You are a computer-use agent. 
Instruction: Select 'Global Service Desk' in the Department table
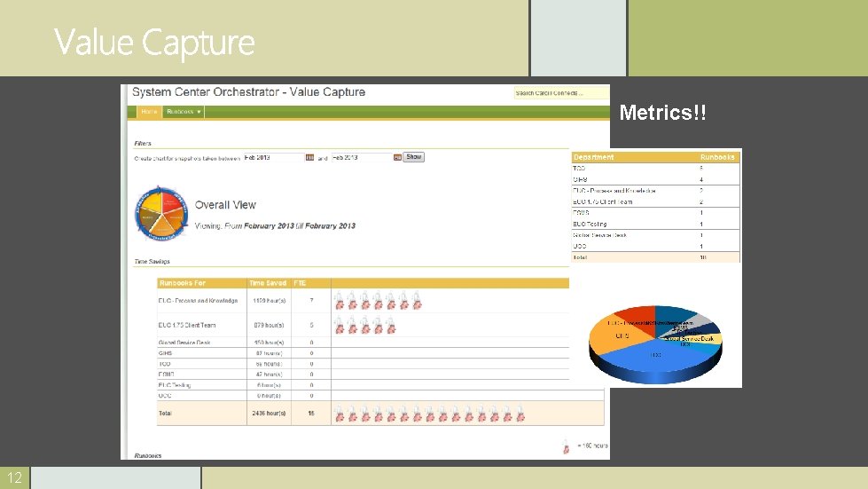pyautogui.click(x=599, y=235)
